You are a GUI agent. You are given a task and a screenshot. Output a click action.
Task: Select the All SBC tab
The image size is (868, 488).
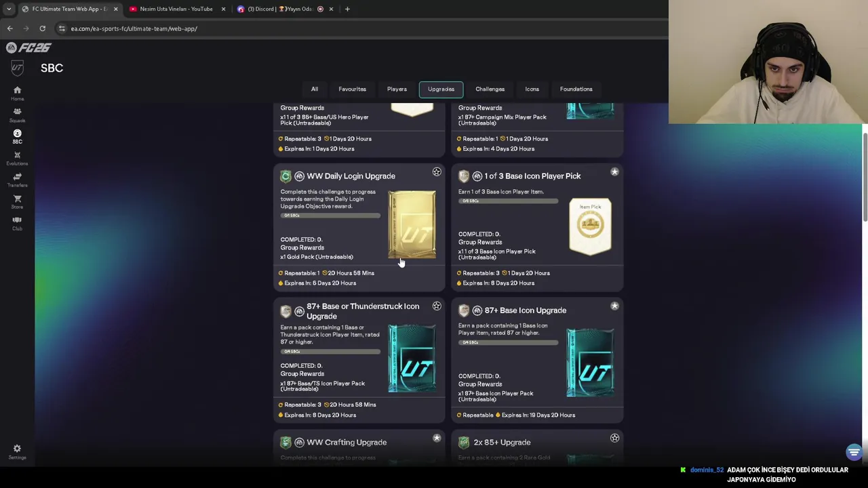[315, 89]
